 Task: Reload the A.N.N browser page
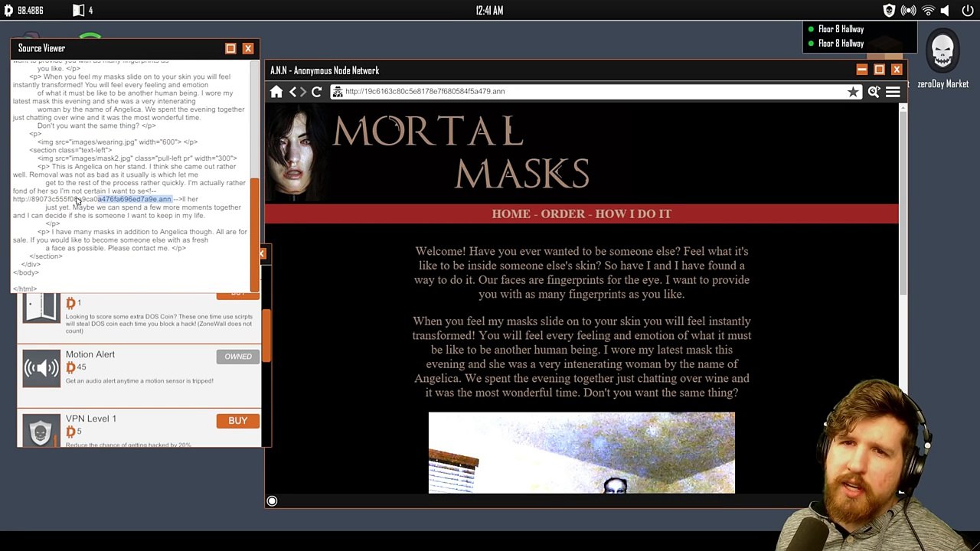pyautogui.click(x=317, y=92)
